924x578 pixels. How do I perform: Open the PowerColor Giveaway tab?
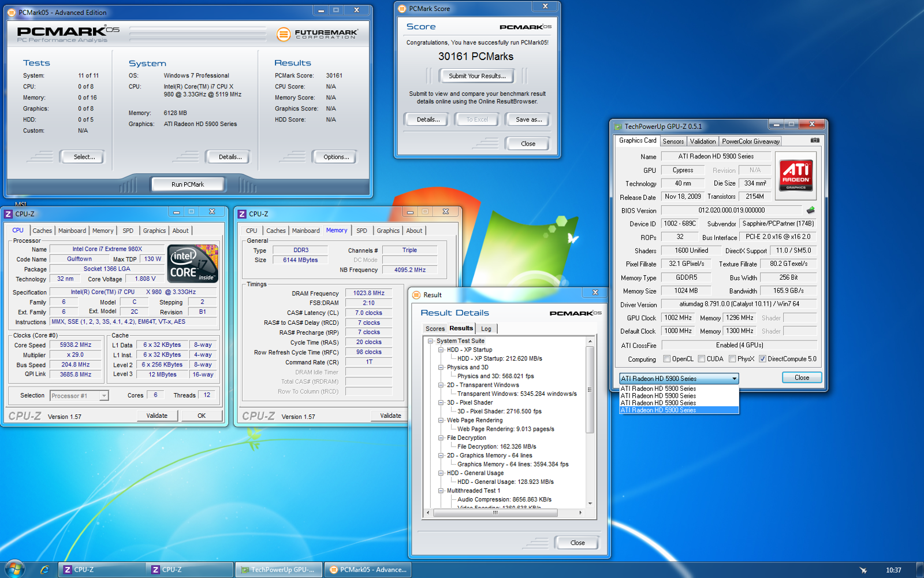click(751, 141)
